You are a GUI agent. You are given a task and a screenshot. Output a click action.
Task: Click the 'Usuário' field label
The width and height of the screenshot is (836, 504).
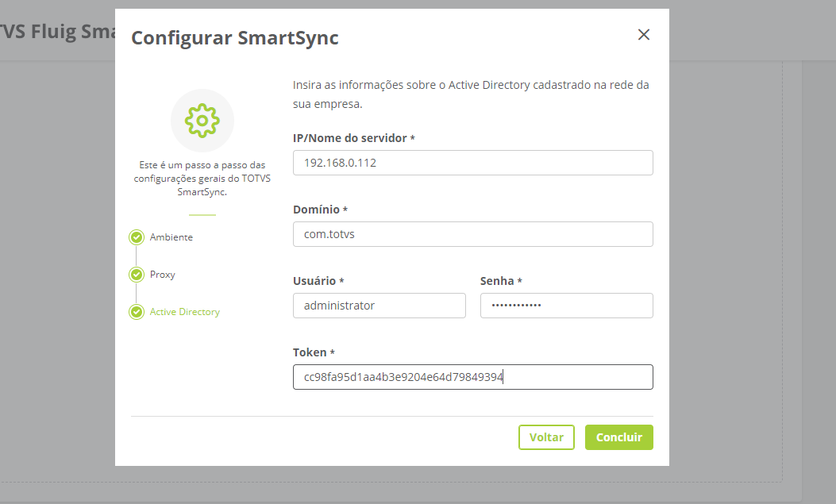pos(318,281)
